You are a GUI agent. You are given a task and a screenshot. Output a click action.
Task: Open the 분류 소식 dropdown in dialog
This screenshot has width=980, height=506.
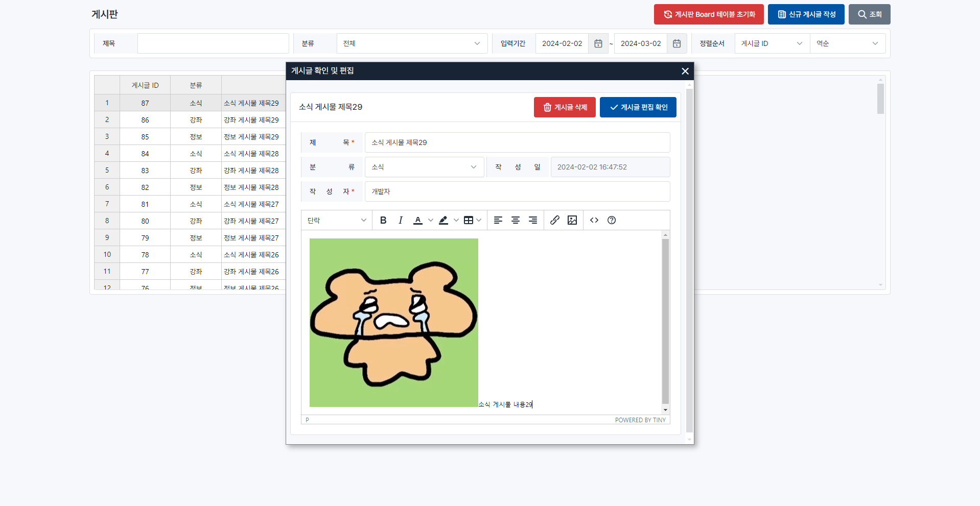(x=425, y=167)
